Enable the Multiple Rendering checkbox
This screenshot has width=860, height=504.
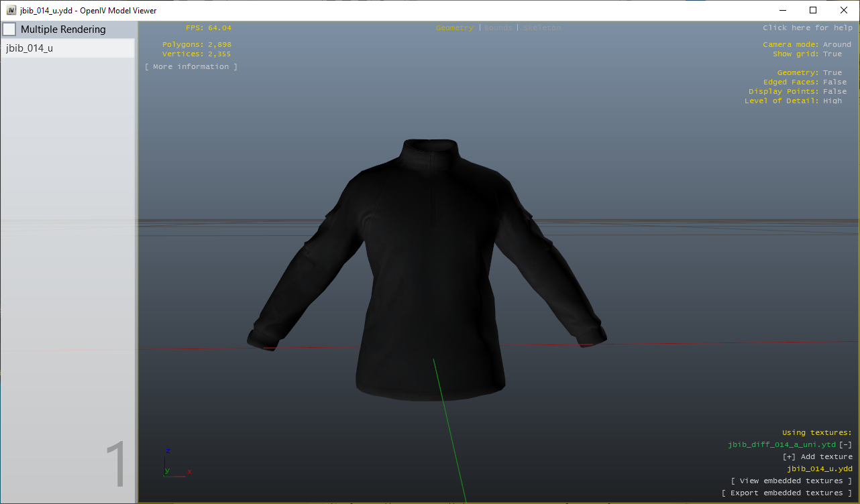(x=9, y=29)
